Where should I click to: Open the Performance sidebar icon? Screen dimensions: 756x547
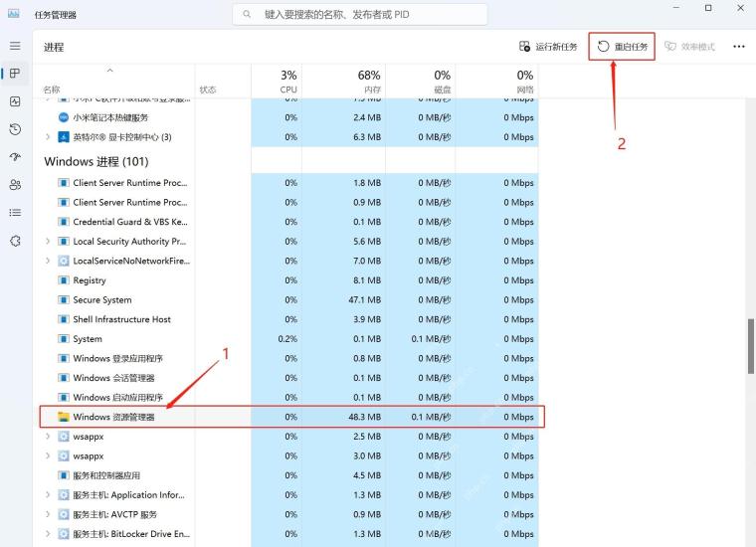15,101
